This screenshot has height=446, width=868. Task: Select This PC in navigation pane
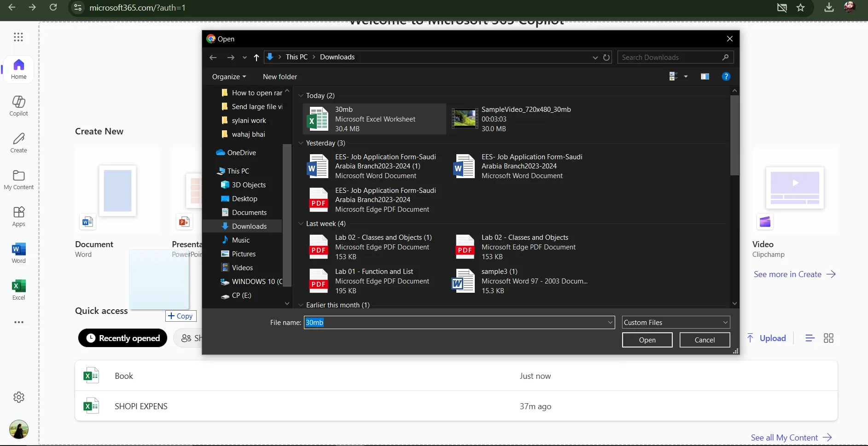238,171
